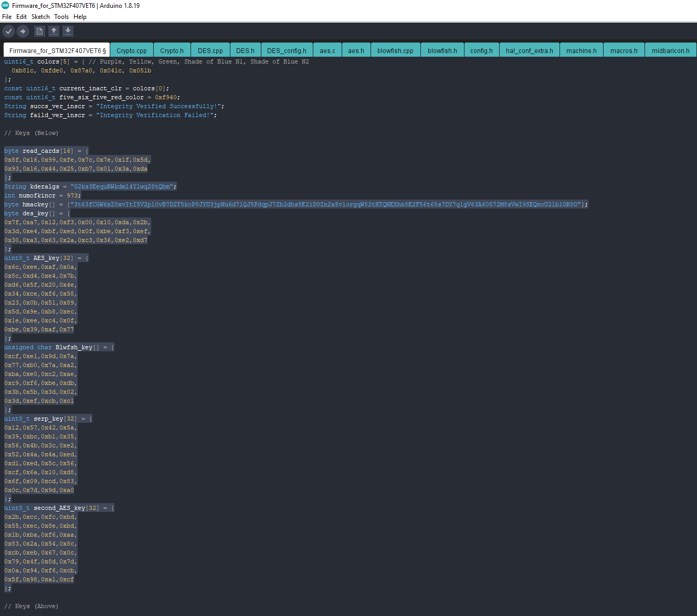The width and height of the screenshot is (697, 616).
Task: Click the "// Keys (Above)" comment
Action: click(31, 606)
